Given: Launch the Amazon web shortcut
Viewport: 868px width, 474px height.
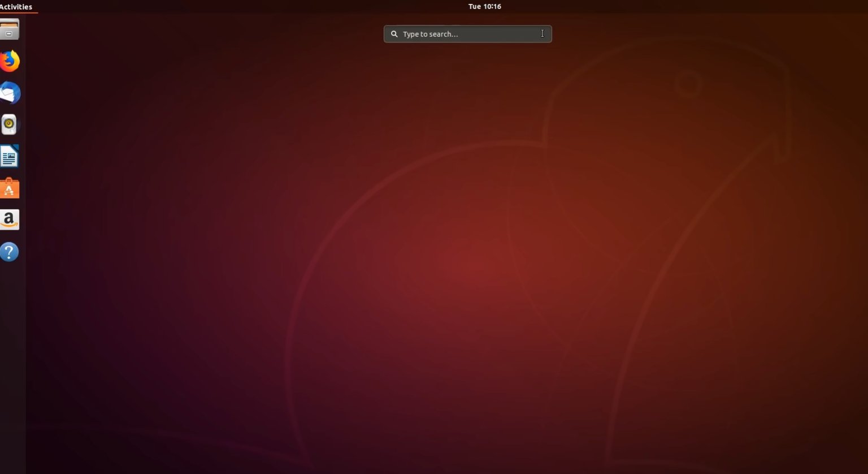Looking at the screenshot, I should click(x=9, y=219).
